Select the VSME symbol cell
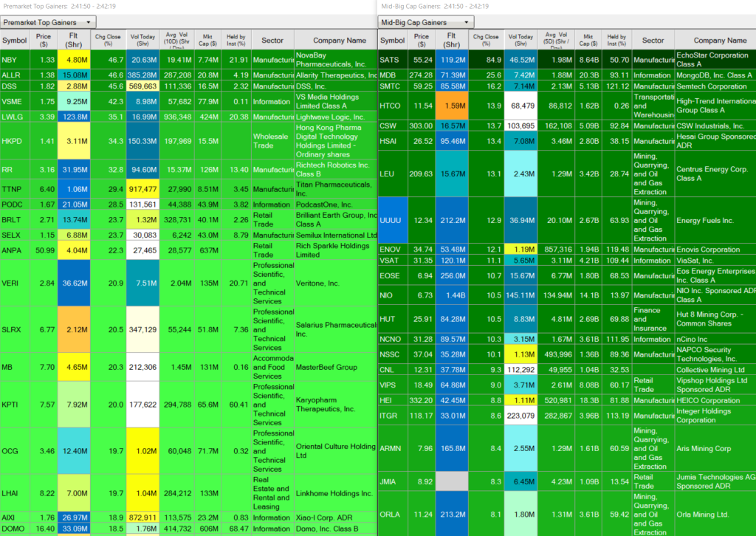The image size is (756, 536). point(15,102)
